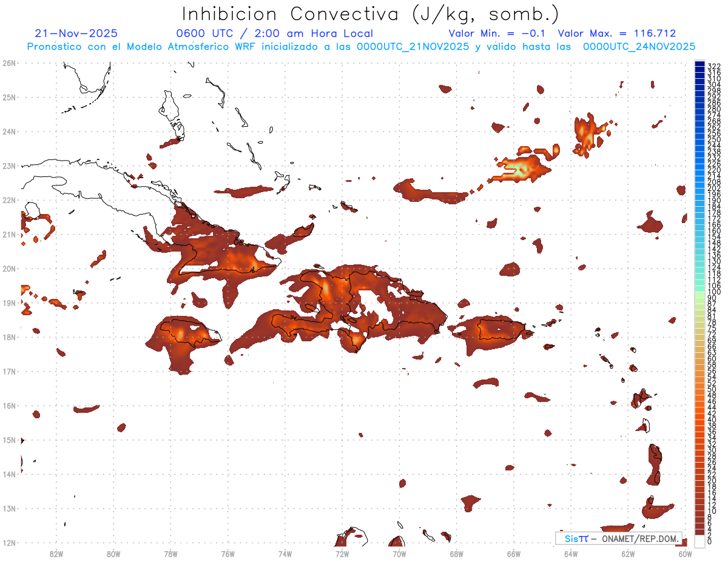This screenshot has height=562, width=728.
Task: Click the 24N latitude axis label
Action: click(x=9, y=131)
